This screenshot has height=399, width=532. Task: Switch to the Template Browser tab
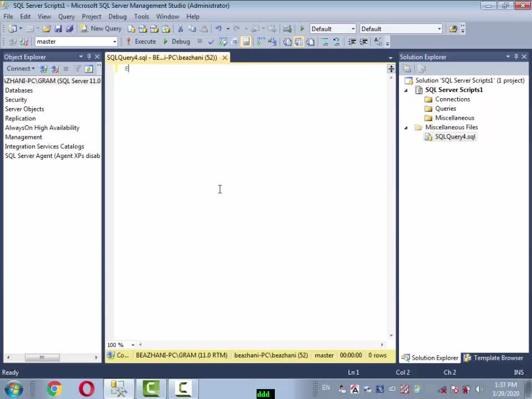[494, 358]
